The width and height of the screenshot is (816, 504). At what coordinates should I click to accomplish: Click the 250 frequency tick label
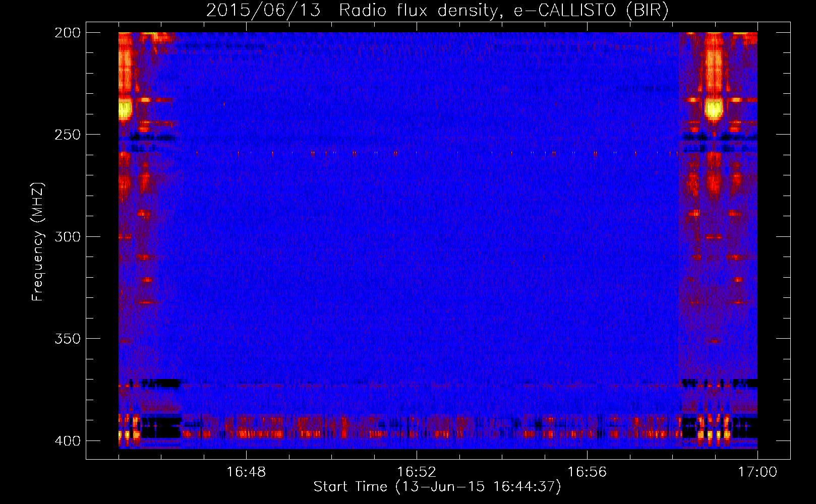(x=68, y=135)
